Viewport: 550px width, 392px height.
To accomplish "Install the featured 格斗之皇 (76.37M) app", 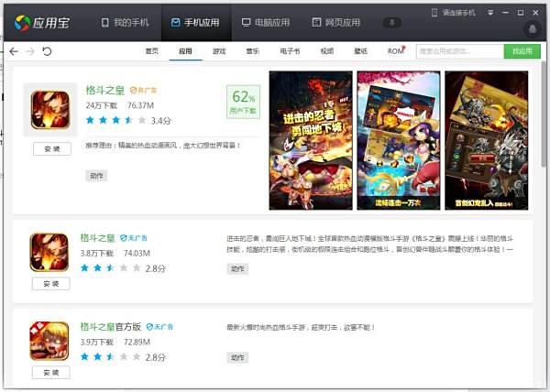I will pos(52,149).
